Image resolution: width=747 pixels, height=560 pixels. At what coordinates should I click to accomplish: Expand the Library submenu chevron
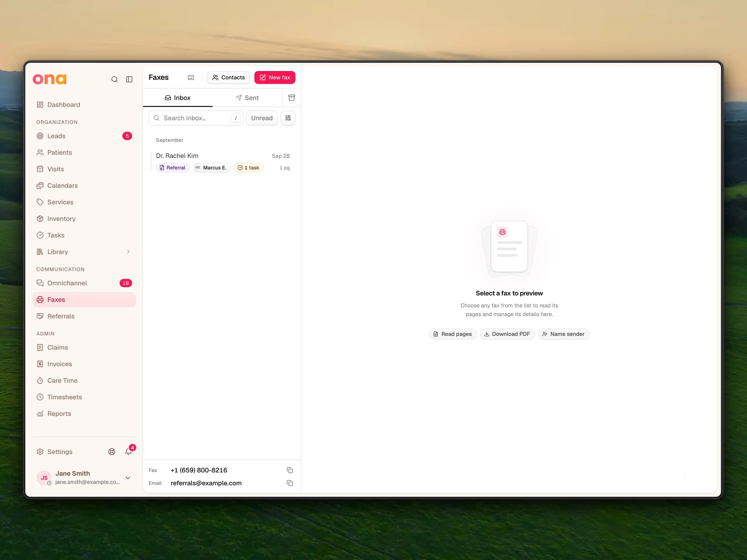[128, 252]
